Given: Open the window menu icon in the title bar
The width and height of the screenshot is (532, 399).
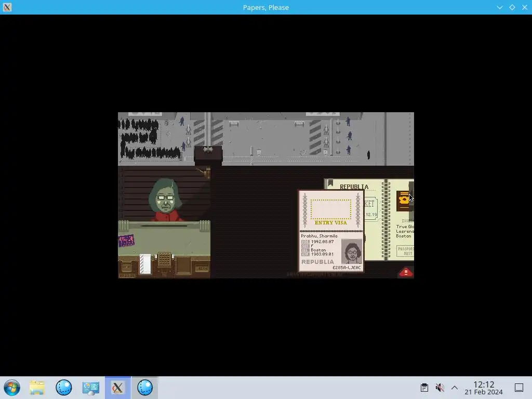Looking at the screenshot, I should pyautogui.click(x=7, y=7).
